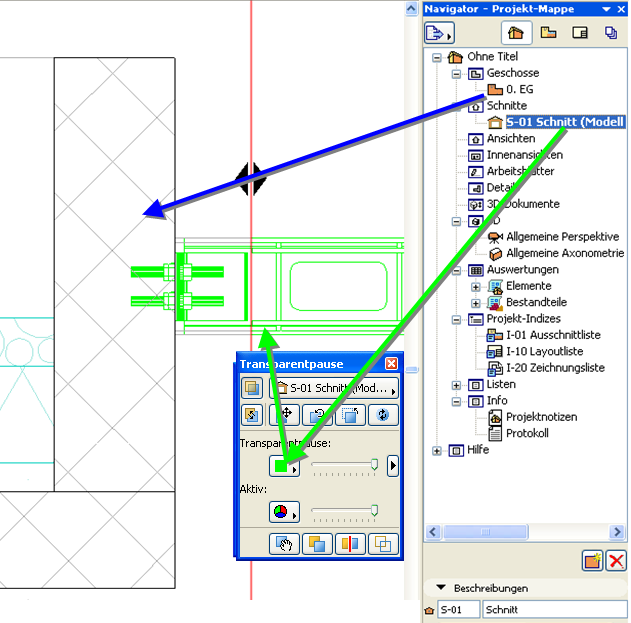Open the Aktiv color wheel button
This screenshot has height=623, width=631.
[285, 512]
